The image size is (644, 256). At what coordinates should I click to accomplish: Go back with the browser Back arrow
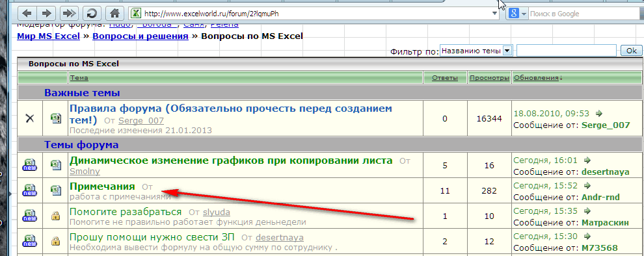(x=27, y=14)
